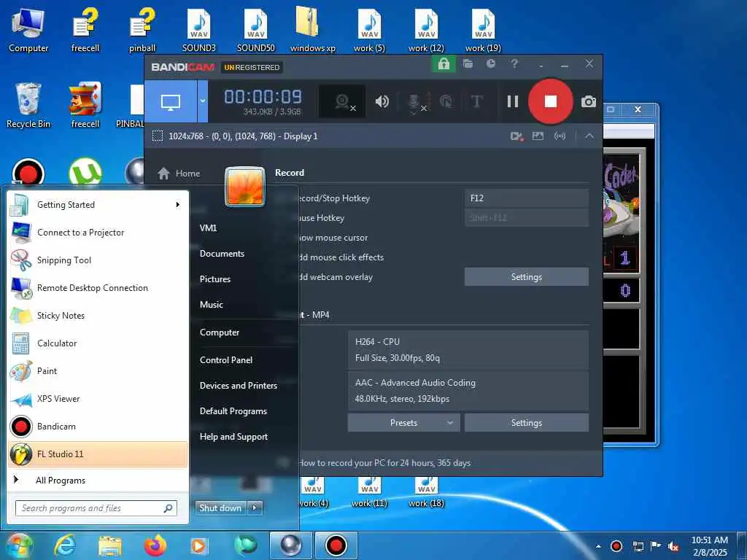Viewport: 747px width, 560px height.
Task: Go to Bandicam Home tab
Action: point(179,174)
